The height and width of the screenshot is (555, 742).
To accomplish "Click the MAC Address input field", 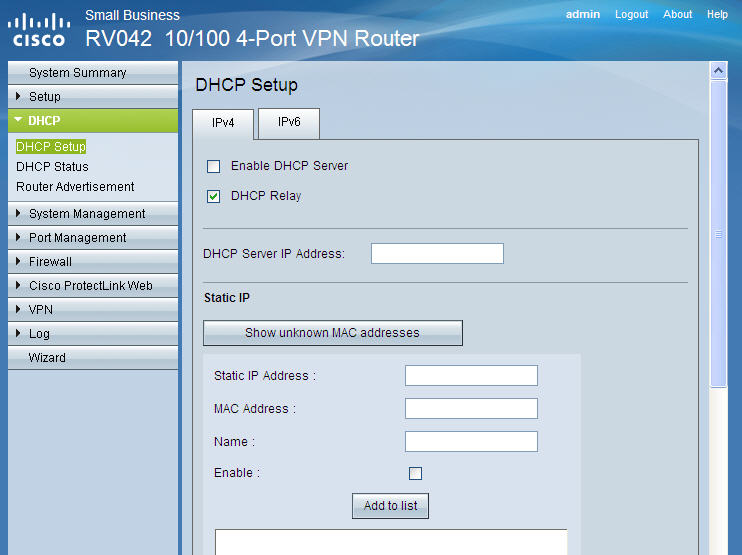I will (x=471, y=408).
